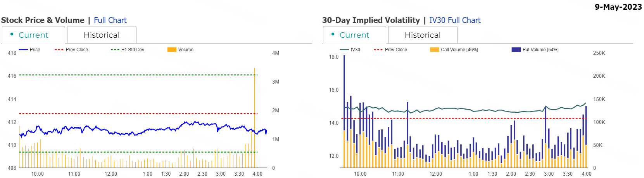Screen dimensions: 644x178
Task: Switch to Historical tab for Stock Price
Action: pos(102,35)
